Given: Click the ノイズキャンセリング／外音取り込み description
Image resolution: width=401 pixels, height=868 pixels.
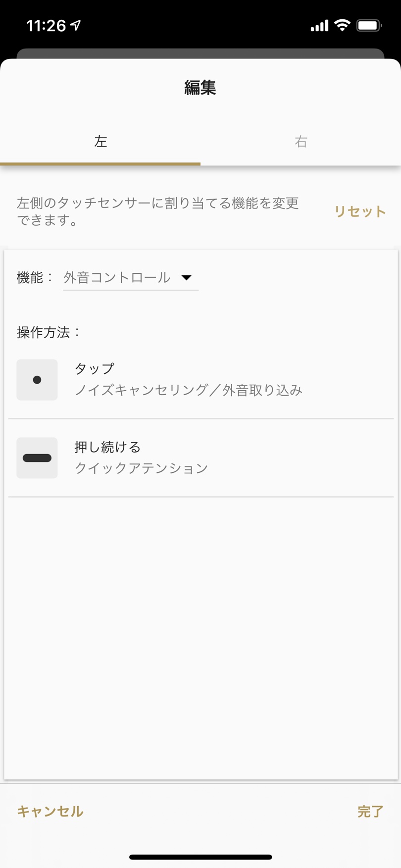Looking at the screenshot, I should [189, 391].
